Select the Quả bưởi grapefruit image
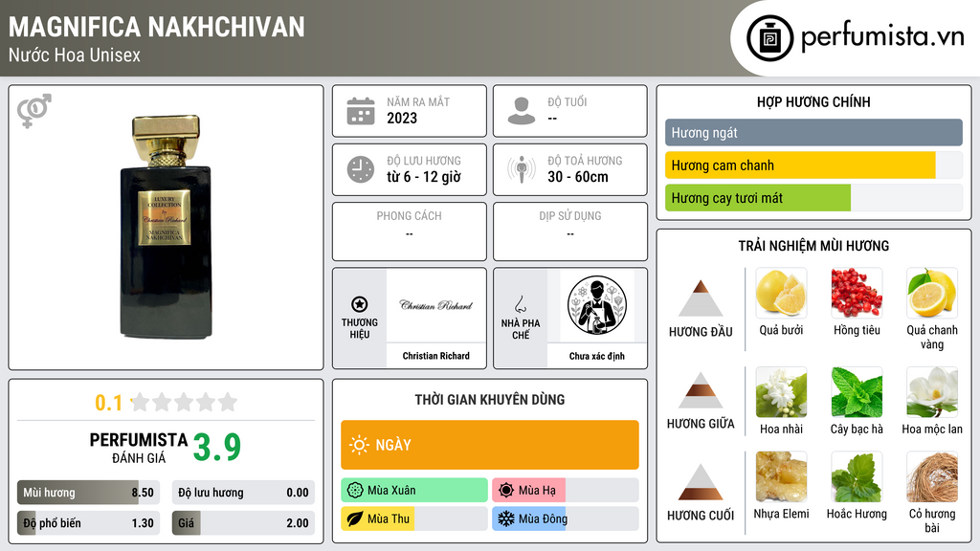 781,293
